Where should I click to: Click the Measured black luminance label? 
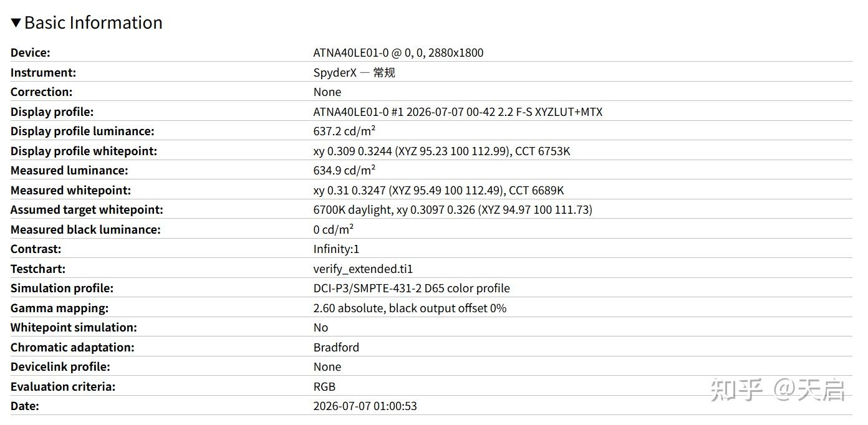[x=85, y=230]
